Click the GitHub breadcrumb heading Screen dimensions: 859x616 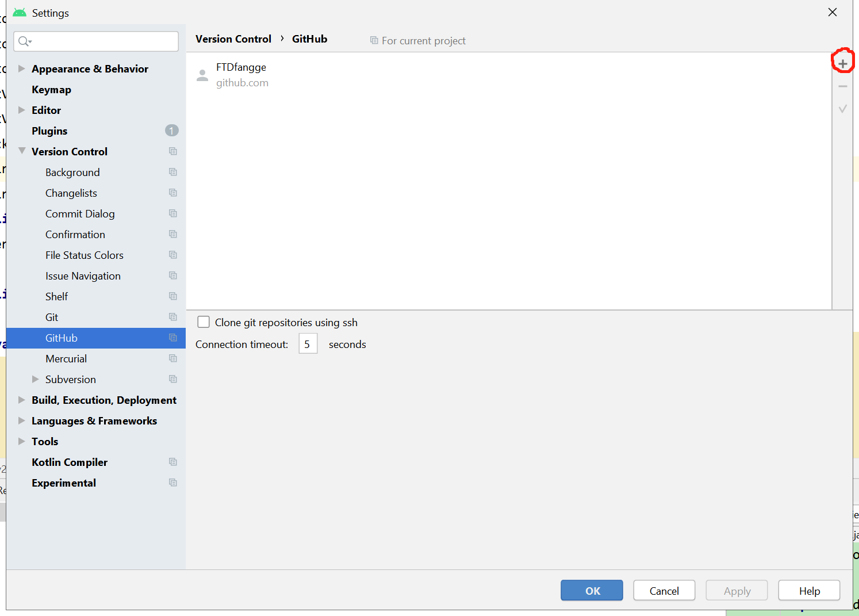309,39
